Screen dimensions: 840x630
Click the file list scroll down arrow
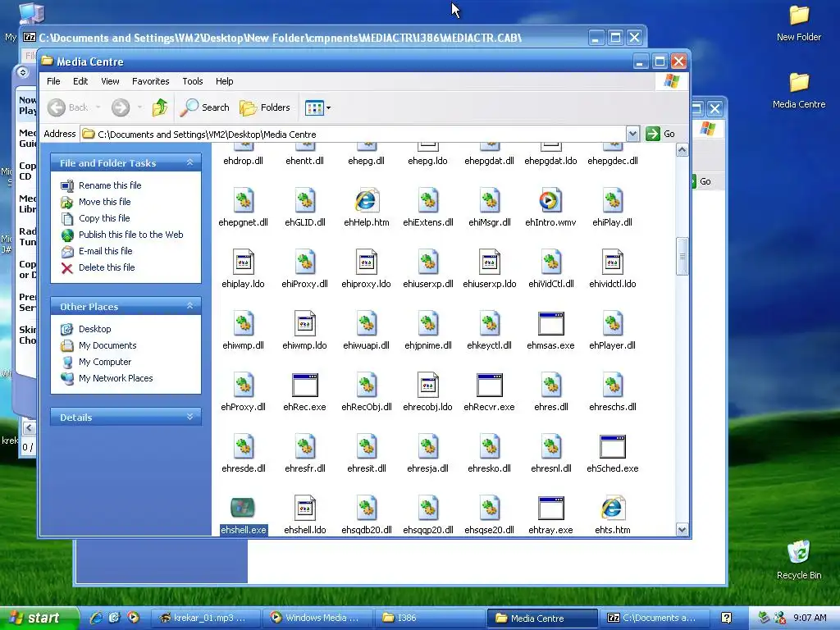[682, 530]
